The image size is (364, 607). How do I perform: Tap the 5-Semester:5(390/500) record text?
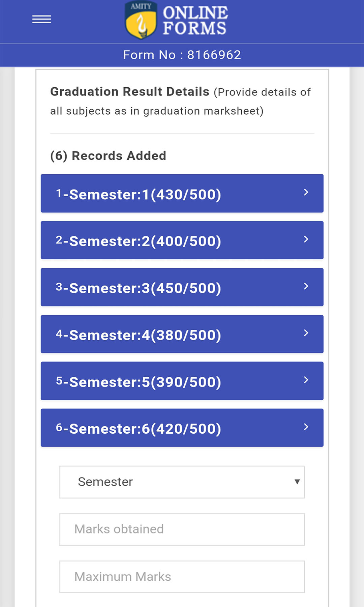tap(138, 382)
